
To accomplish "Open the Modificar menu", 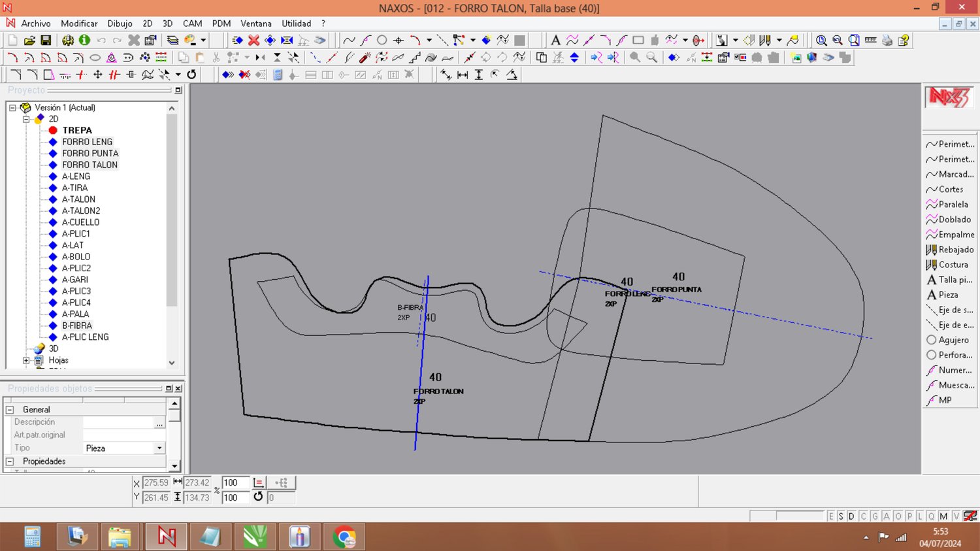I will pyautogui.click(x=79, y=24).
